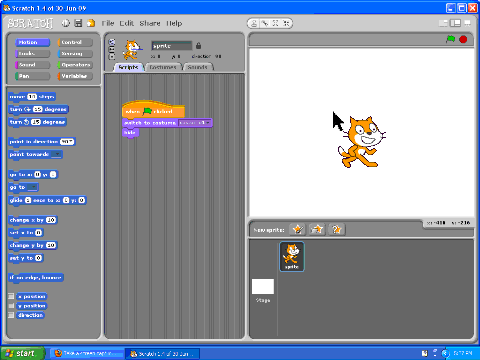Select the Operators block category

coord(75,65)
